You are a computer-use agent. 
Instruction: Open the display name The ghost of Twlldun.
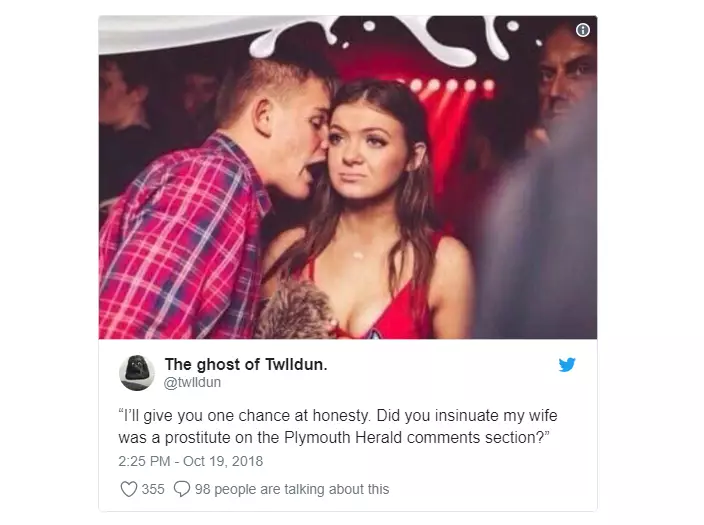click(246, 364)
